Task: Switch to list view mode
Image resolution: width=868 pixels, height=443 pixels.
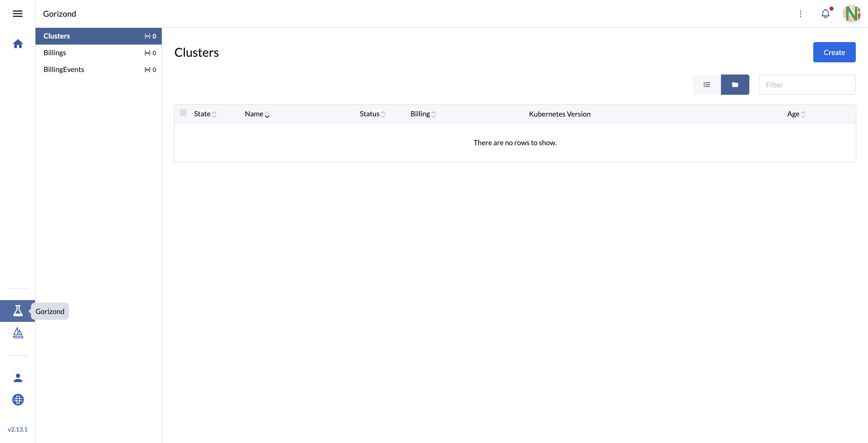Action: point(707,85)
